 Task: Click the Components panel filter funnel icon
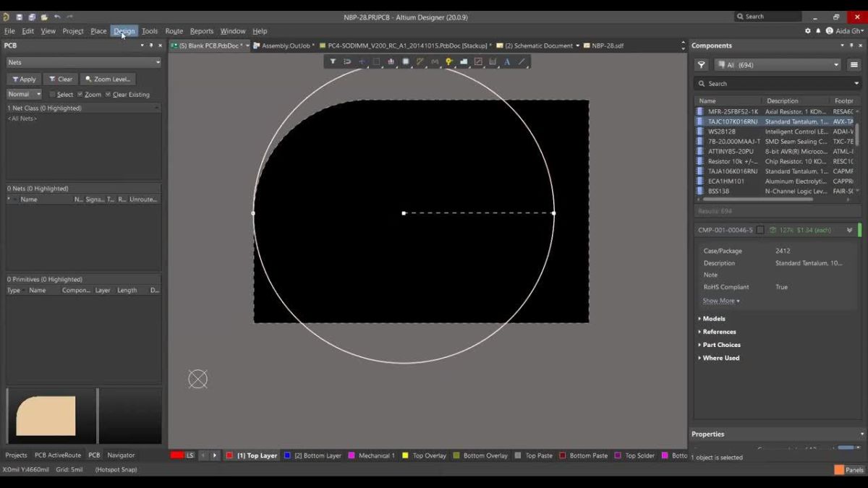(x=701, y=65)
